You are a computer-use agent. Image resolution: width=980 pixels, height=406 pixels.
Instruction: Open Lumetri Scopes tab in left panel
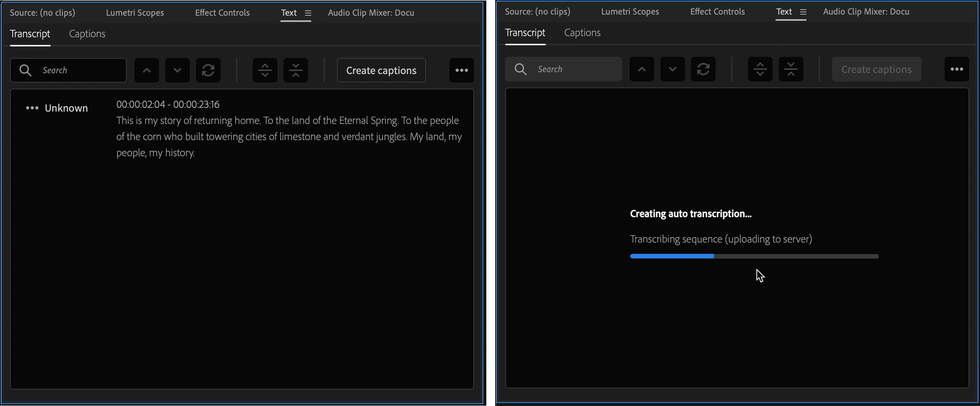(x=135, y=13)
